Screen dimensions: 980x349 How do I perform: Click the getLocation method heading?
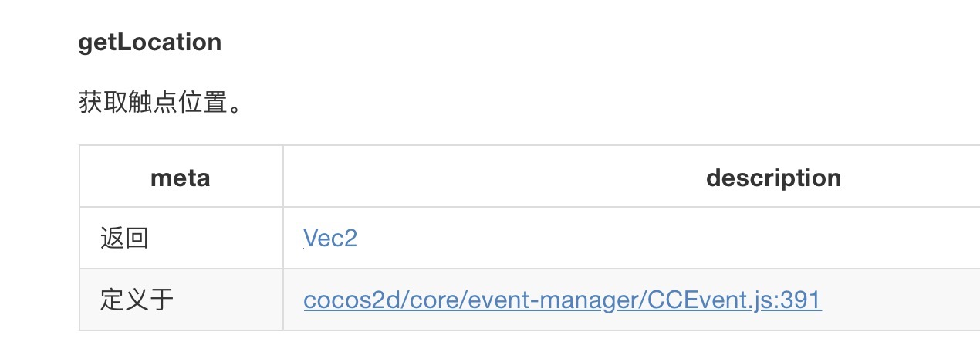[x=150, y=42]
